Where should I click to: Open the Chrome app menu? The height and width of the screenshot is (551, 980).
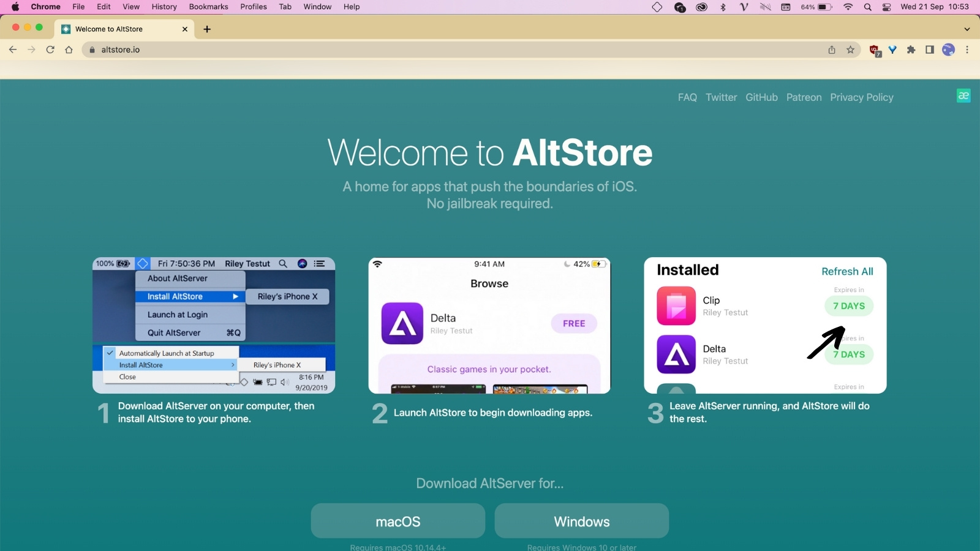[45, 7]
